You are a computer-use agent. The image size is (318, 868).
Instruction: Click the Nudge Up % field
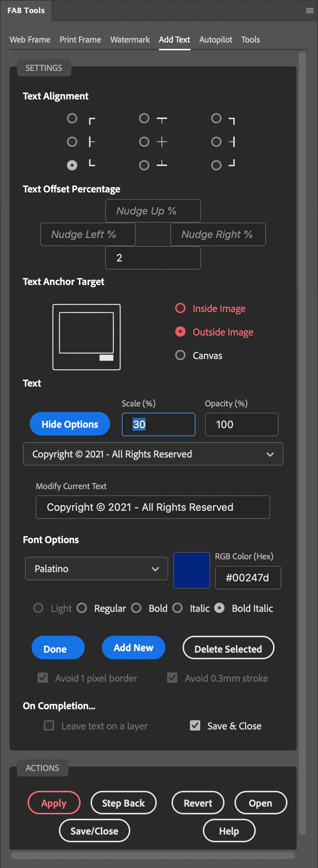pos(153,211)
